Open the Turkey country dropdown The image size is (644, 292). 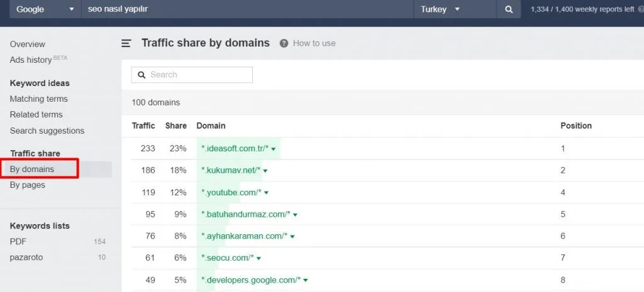coord(455,9)
